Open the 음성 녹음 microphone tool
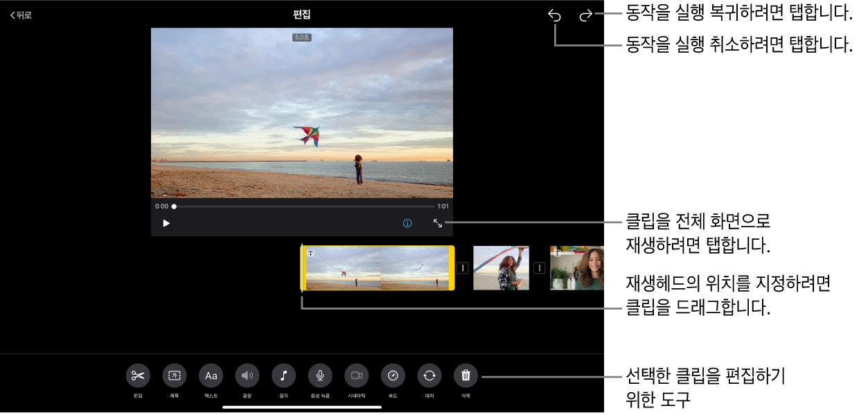The image size is (868, 415). pos(320,376)
